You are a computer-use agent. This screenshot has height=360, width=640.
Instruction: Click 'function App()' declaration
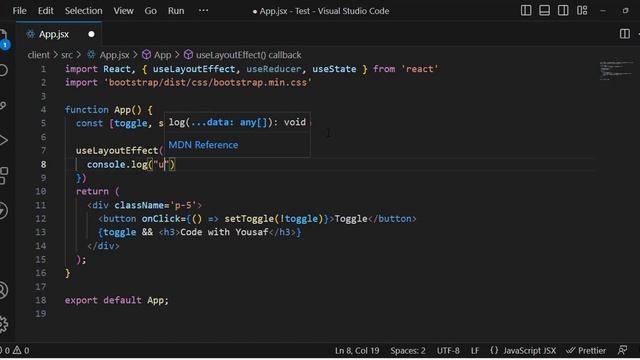click(103, 110)
